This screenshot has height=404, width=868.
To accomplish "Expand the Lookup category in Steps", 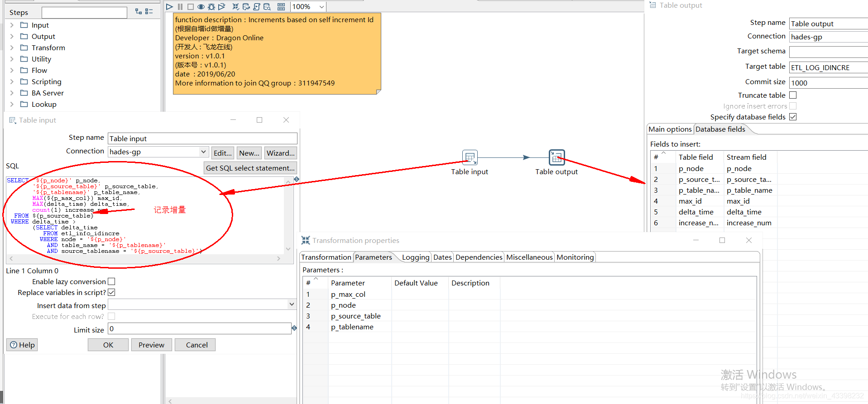I will [x=12, y=105].
